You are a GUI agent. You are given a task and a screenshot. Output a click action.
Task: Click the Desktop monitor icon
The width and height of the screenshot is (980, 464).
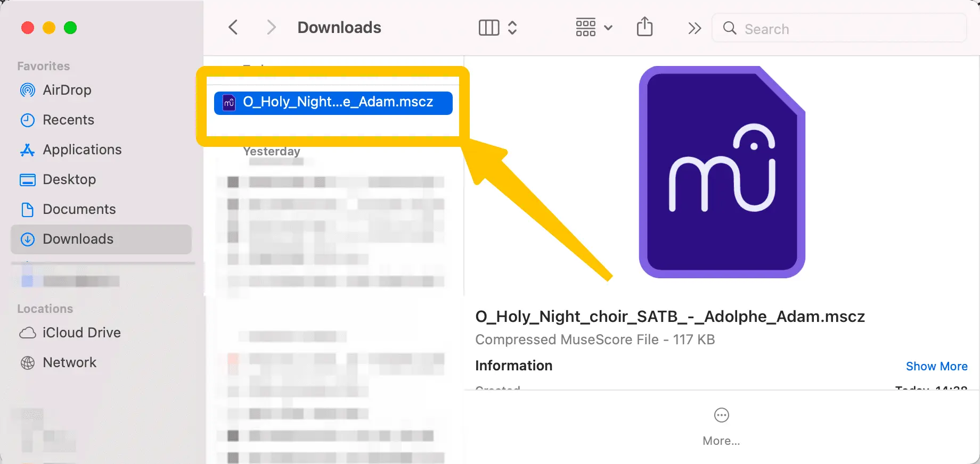(28, 180)
